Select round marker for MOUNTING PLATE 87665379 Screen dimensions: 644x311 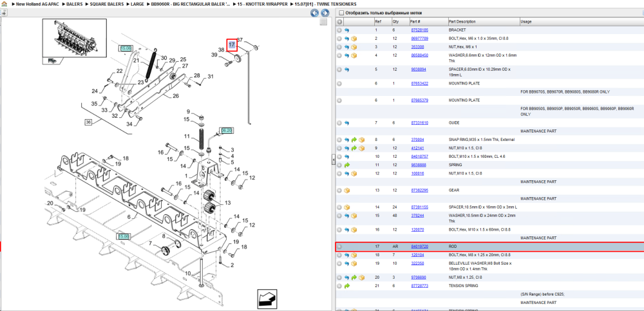coord(339,100)
